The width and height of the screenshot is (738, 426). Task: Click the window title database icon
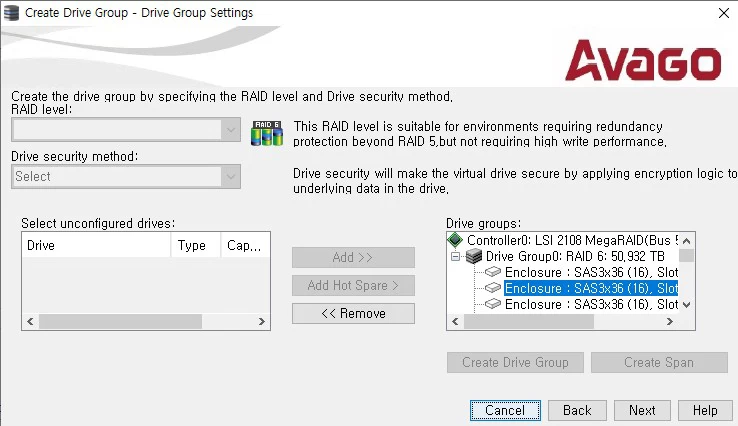point(11,13)
